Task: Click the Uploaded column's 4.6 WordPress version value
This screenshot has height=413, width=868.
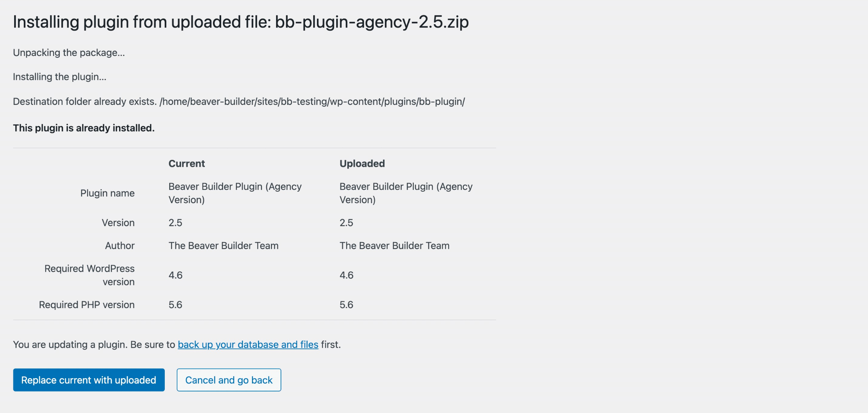Action: (x=346, y=275)
